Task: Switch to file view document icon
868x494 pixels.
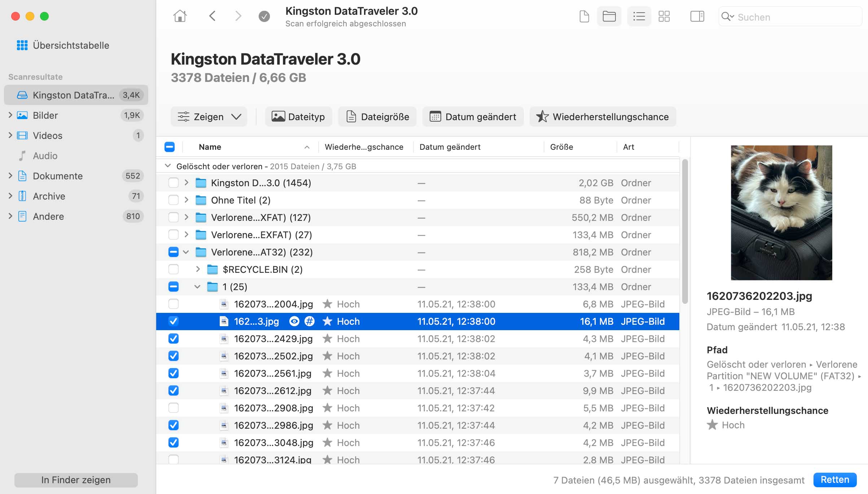Action: [584, 16]
